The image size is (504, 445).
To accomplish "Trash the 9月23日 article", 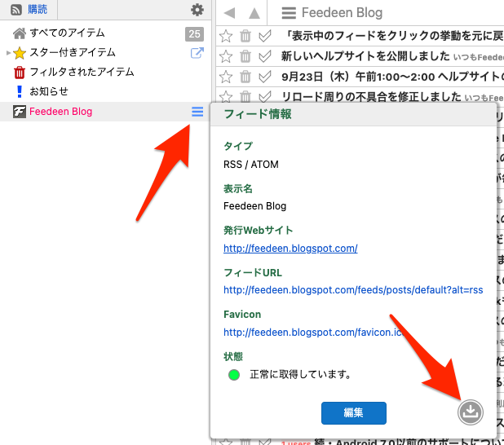I will tap(245, 77).
